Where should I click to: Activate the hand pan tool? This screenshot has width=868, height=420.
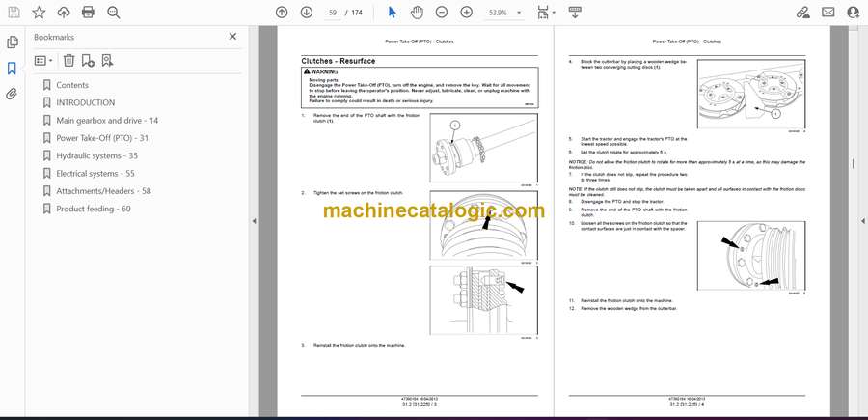click(417, 13)
